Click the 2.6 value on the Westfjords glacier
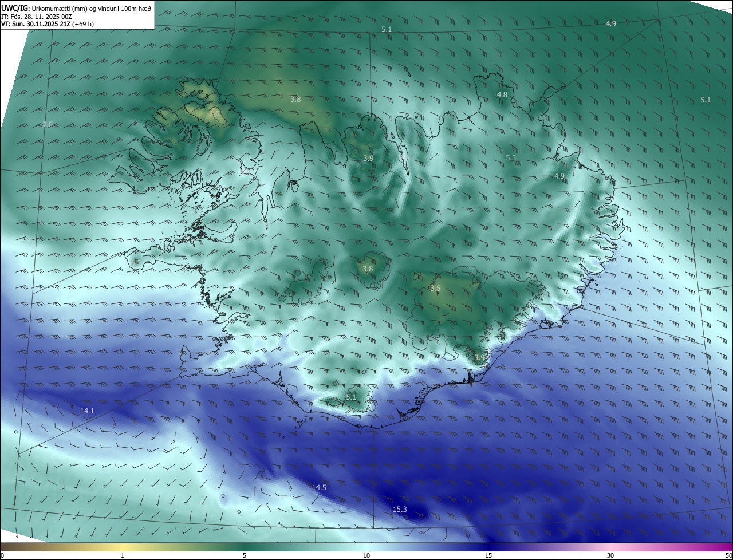Image resolution: width=733 pixels, height=560 pixels. coord(215,114)
